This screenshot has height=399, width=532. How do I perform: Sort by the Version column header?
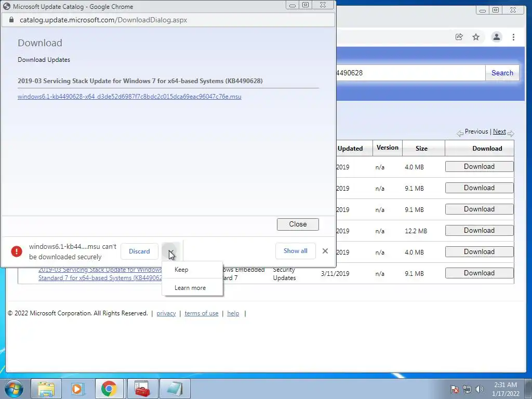pos(388,148)
